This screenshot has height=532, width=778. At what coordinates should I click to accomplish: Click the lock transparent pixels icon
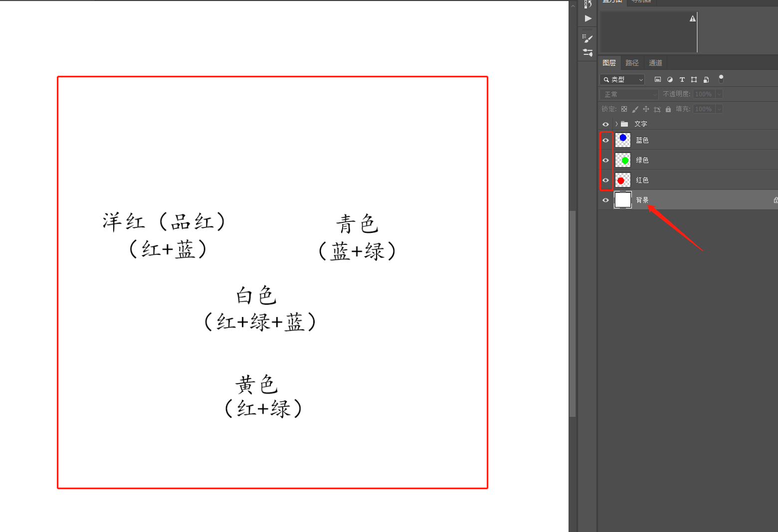point(624,109)
